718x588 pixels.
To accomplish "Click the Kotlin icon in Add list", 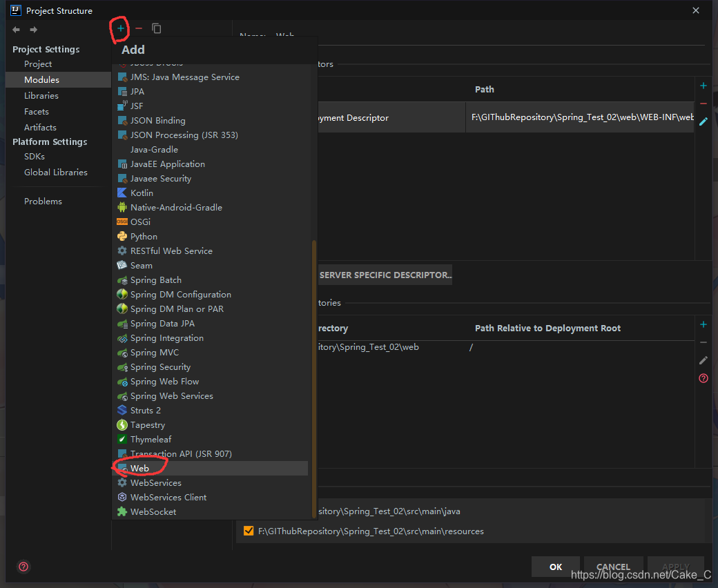I will pyautogui.click(x=122, y=193).
